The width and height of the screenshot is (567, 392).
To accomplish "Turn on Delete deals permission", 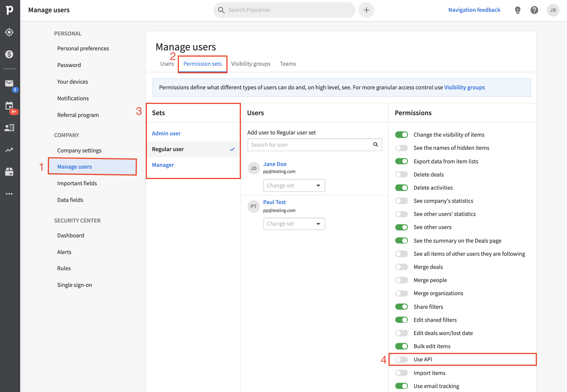I will click(x=401, y=174).
